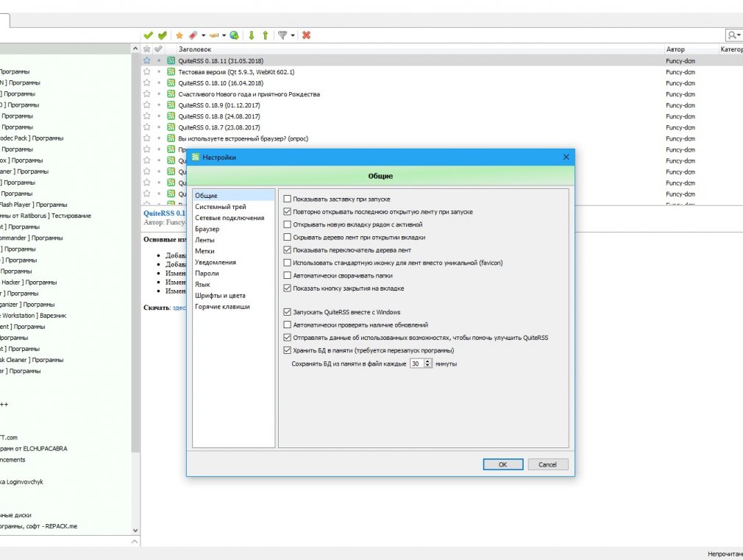Viewport: 743px width, 560px height.
Task: Click the share toolbar icon
Action: 214,35
